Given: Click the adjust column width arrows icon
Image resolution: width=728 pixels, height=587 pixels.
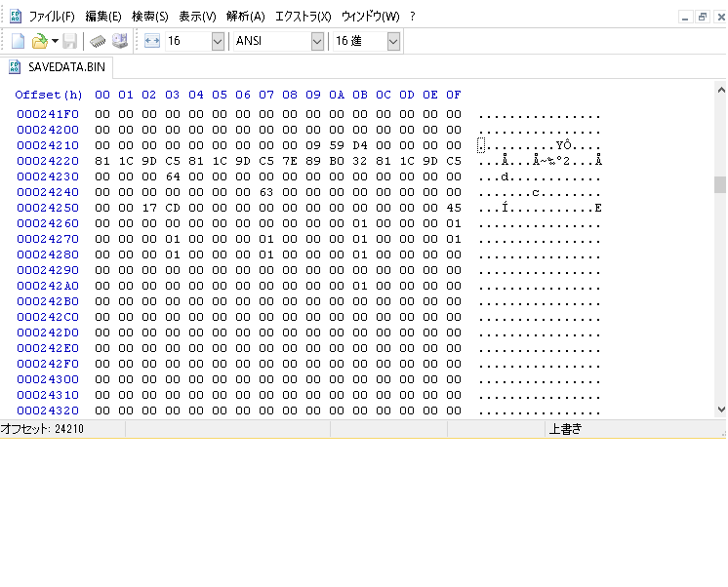Looking at the screenshot, I should [152, 41].
